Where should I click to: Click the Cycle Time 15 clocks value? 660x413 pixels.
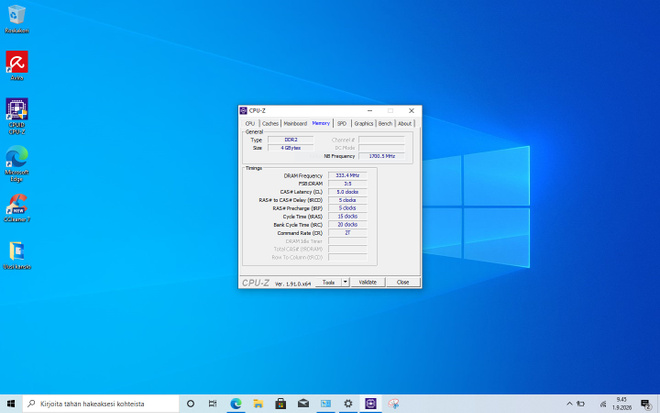coord(347,216)
